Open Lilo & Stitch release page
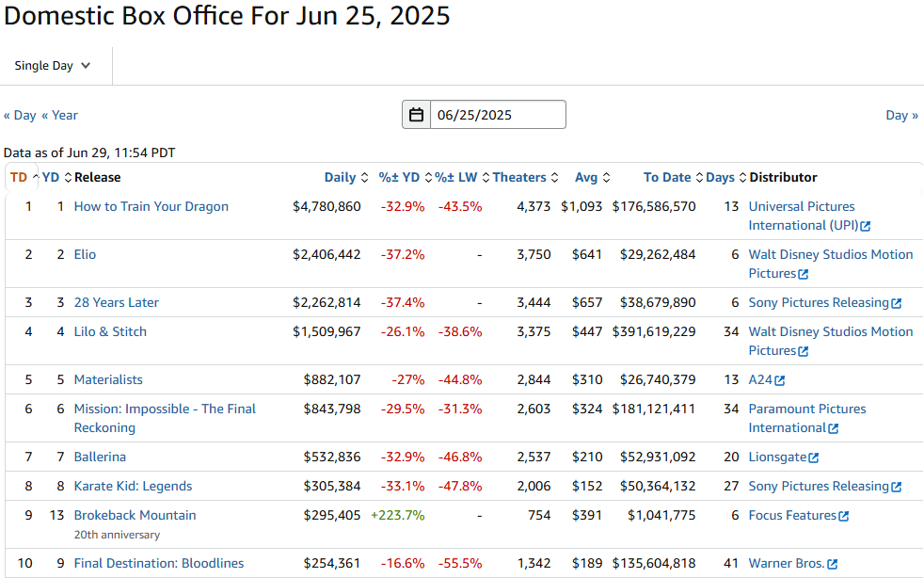924x578 pixels. 110,331
